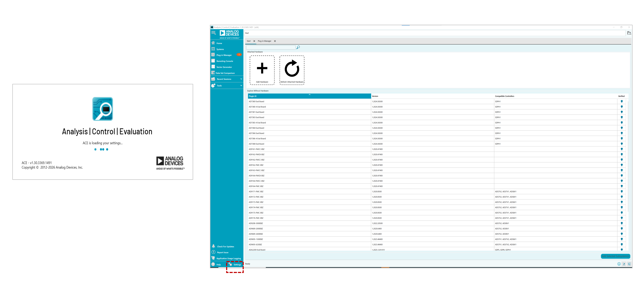Select the AD7383 Eval Board row
This screenshot has width=644, height=282.
coord(437,117)
